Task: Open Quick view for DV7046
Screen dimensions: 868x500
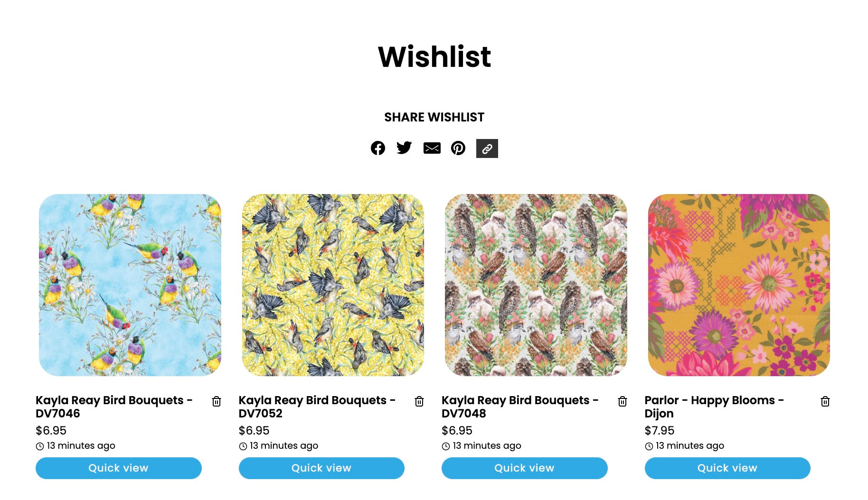Action: click(x=119, y=468)
